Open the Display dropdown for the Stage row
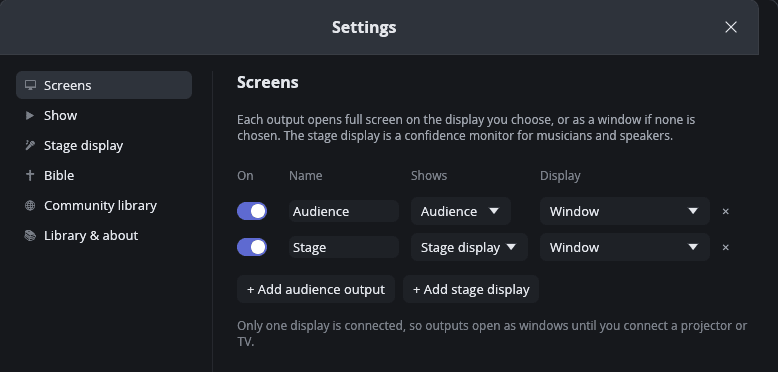 [x=625, y=247]
